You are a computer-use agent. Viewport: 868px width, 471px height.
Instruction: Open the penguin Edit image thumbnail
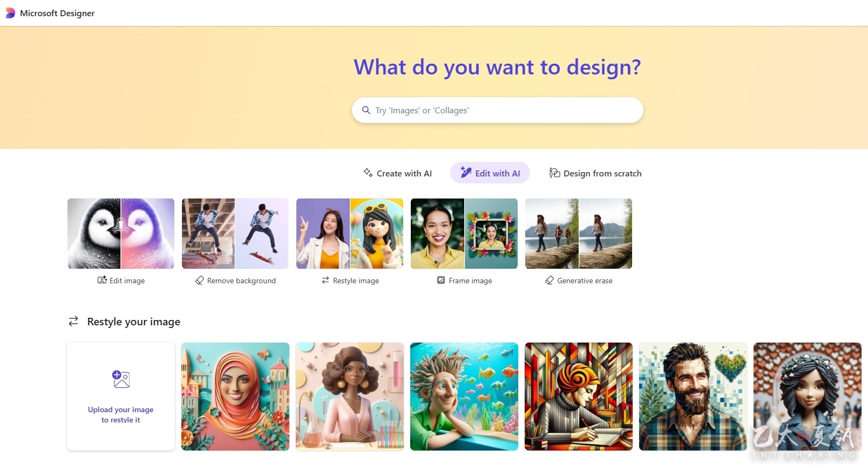click(x=121, y=234)
